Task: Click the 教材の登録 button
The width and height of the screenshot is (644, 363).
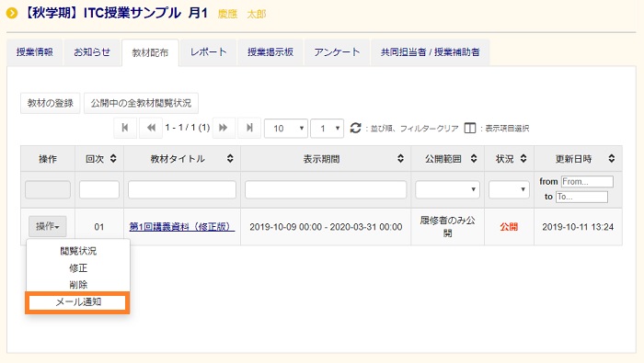Action: point(50,103)
